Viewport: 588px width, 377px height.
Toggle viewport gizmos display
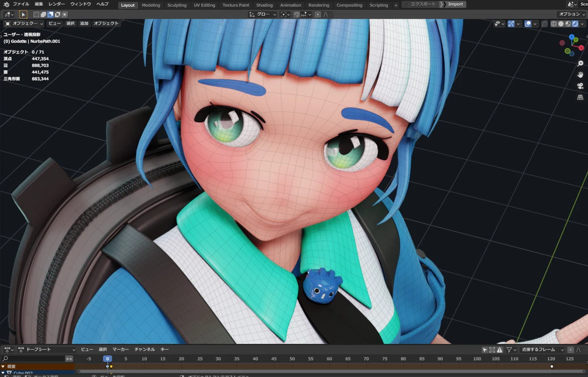click(511, 24)
